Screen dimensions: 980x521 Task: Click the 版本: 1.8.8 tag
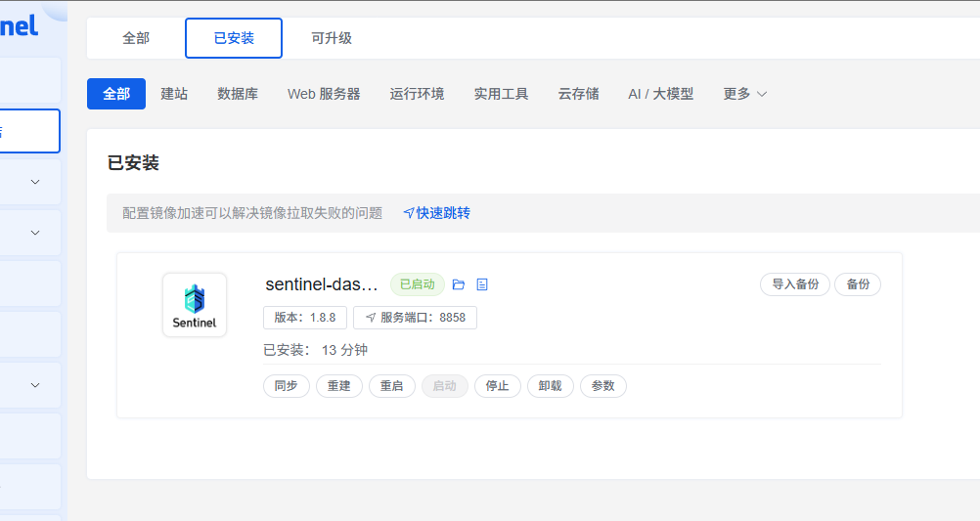coord(305,318)
